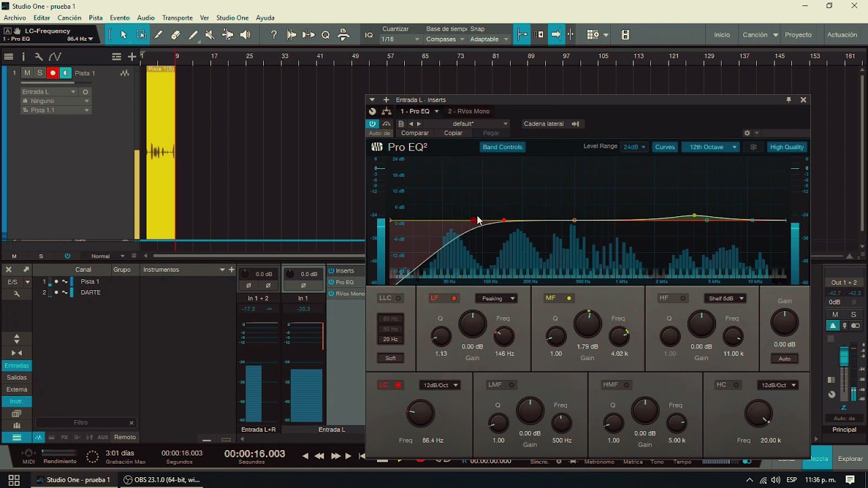The width and height of the screenshot is (868, 488).
Task: Open the Compases timebase dropdown
Action: (444, 39)
